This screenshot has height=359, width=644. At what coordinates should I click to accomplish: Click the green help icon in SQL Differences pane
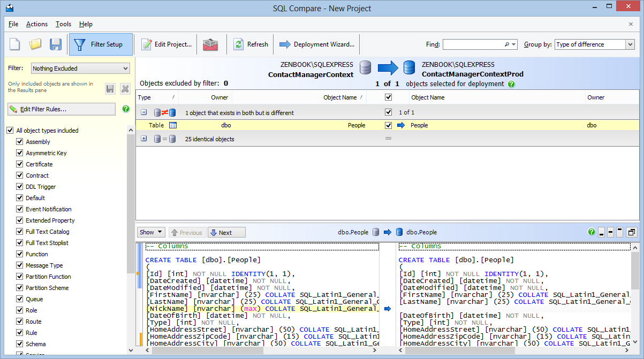coord(591,232)
